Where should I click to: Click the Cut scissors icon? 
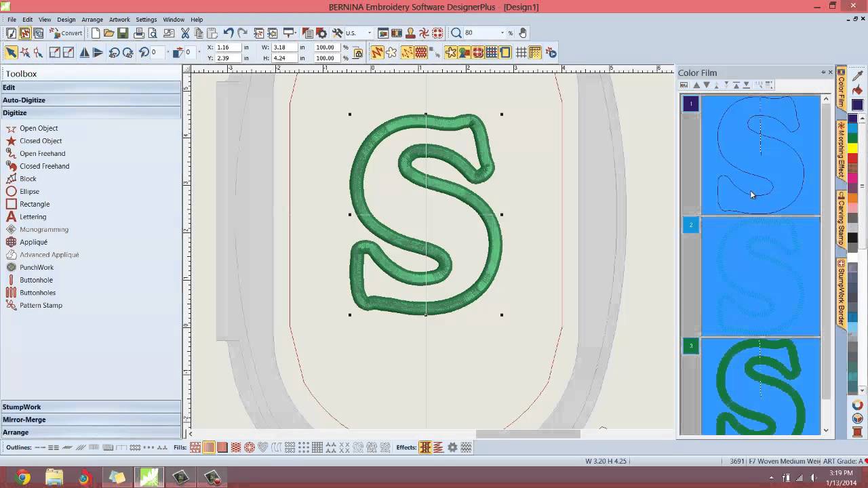click(185, 33)
